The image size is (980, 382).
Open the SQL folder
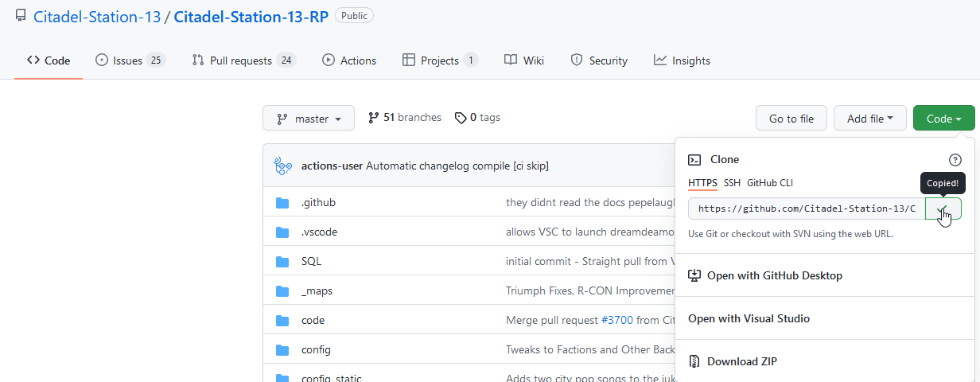pos(311,261)
